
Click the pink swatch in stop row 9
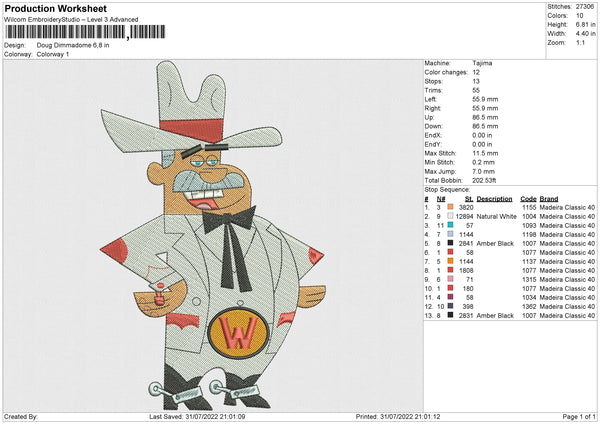(450, 279)
